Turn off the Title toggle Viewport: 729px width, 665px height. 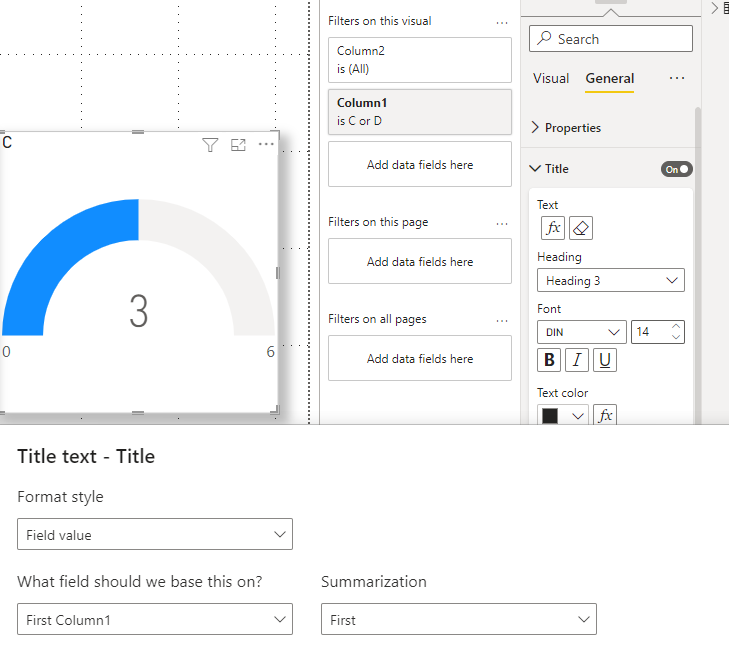[x=676, y=169]
